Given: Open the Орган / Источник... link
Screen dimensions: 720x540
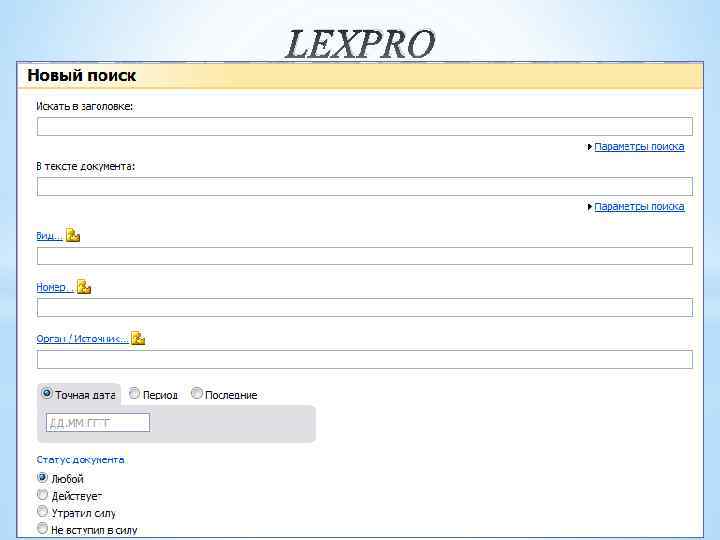Looking at the screenshot, I should coord(82,339).
